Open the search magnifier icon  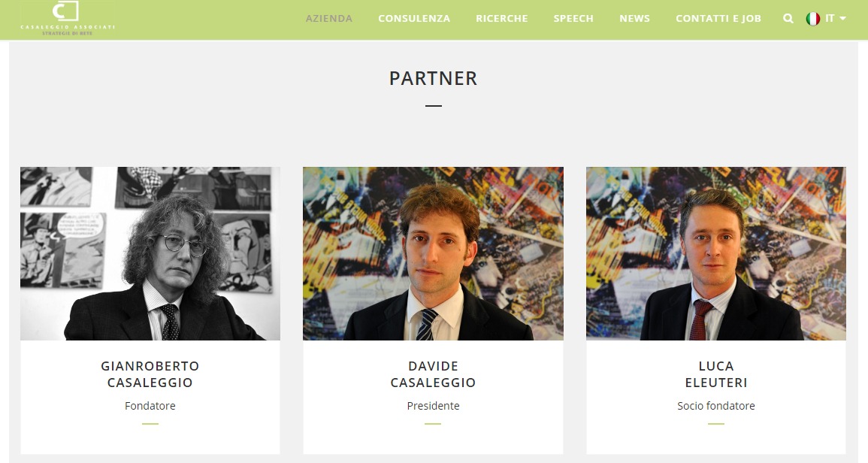click(788, 18)
